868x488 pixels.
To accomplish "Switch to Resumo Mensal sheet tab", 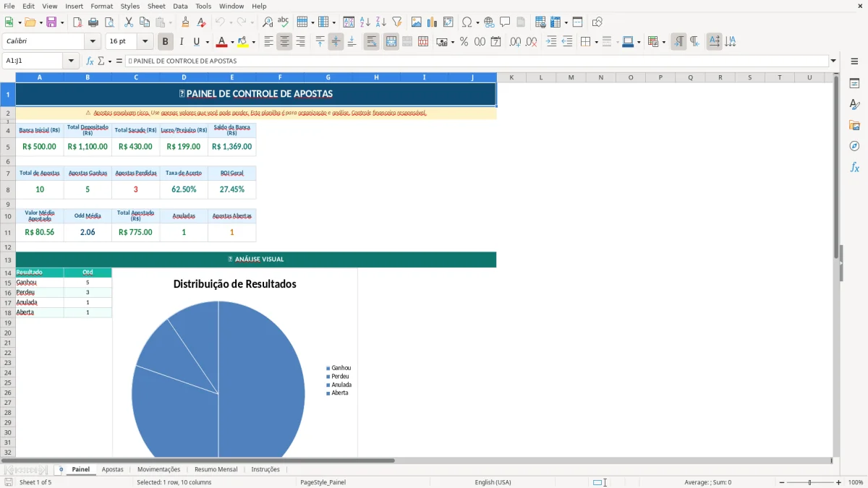I will click(x=216, y=469).
